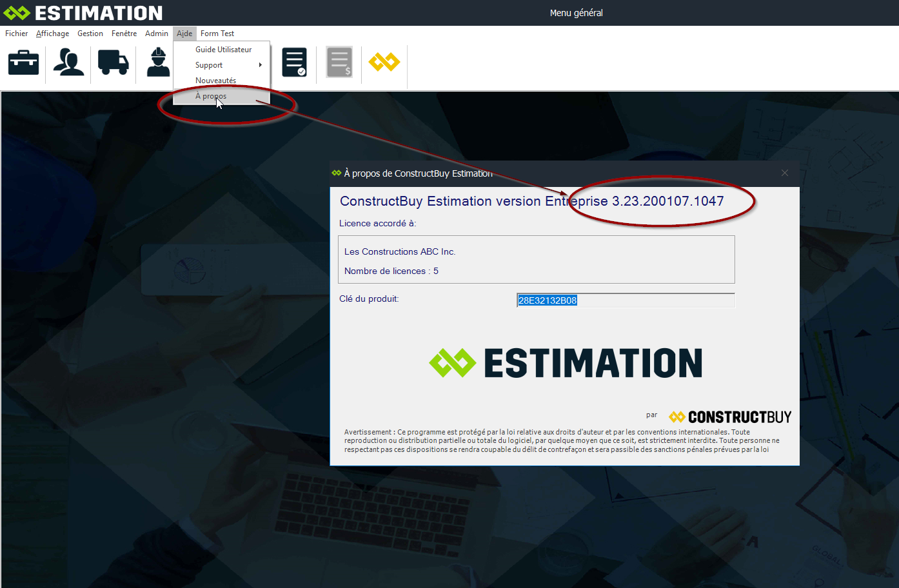This screenshot has width=899, height=588.
Task: Click the ConstructBuy icon in dialog title bar
Action: point(337,173)
